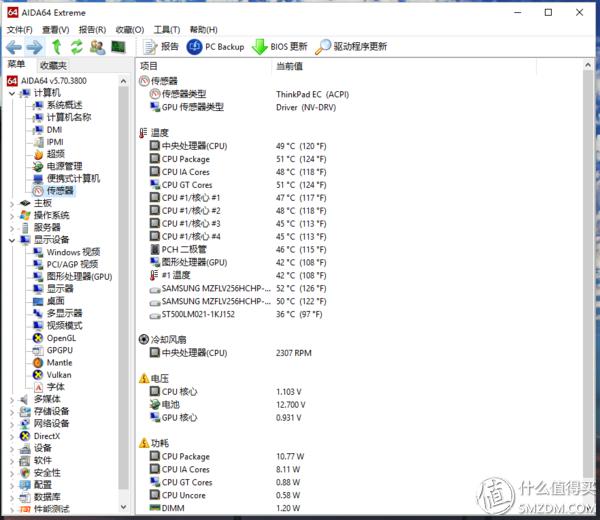The height and width of the screenshot is (520, 600).
Task: Open the 帮助(H) menu
Action: tap(204, 29)
